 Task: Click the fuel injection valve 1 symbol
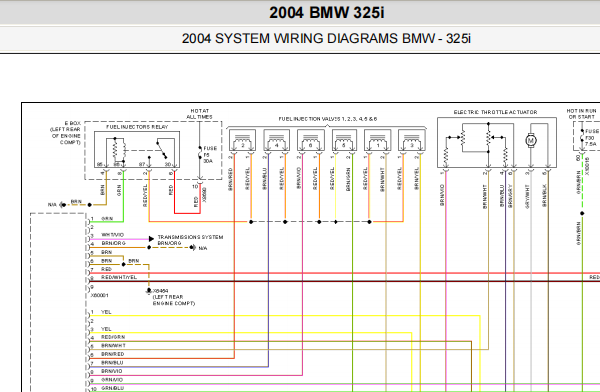(378, 140)
